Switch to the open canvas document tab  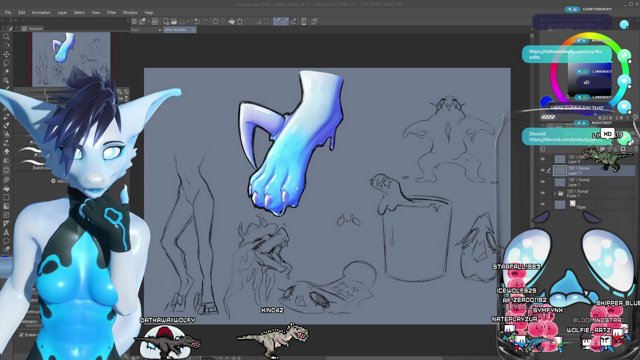tap(180, 30)
